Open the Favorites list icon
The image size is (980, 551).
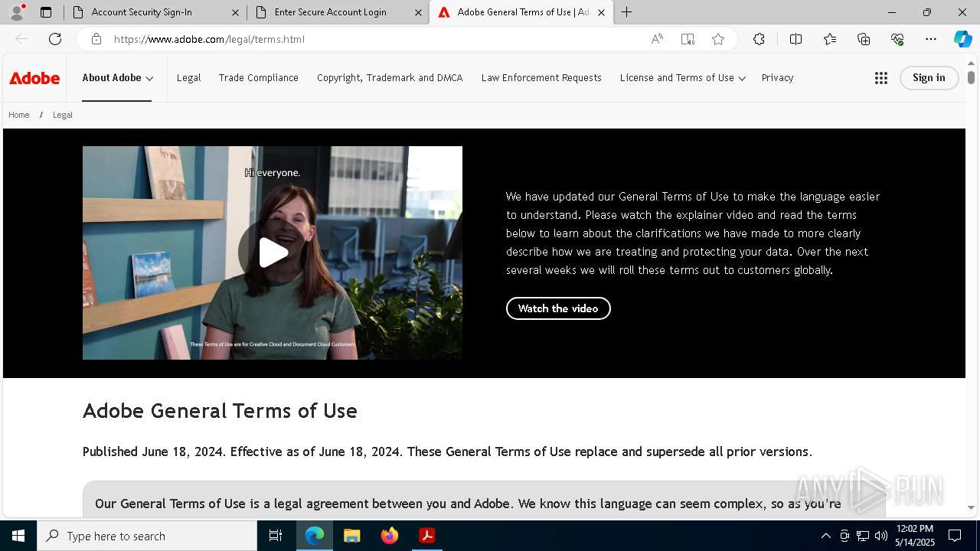pyautogui.click(x=830, y=39)
